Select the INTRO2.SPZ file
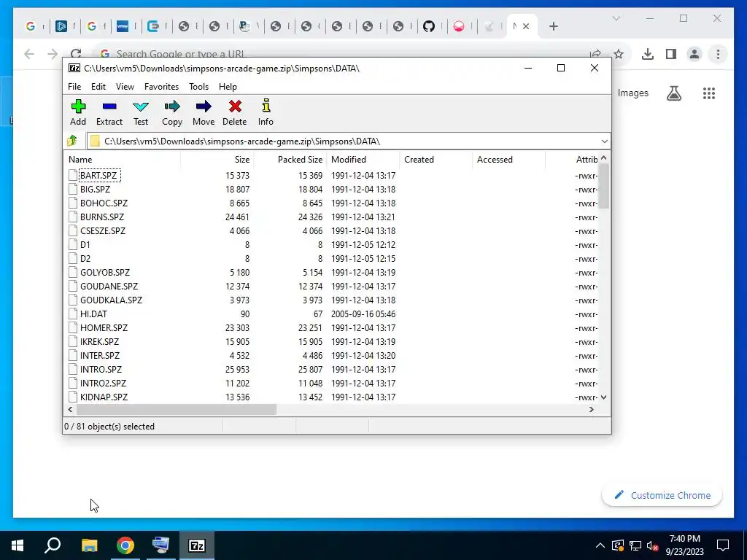 coord(103,383)
